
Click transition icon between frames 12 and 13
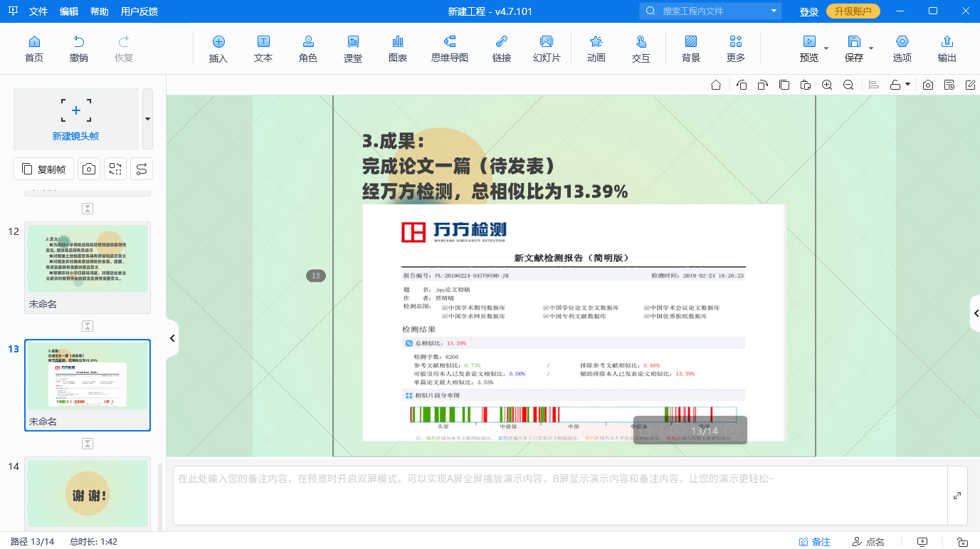88,326
